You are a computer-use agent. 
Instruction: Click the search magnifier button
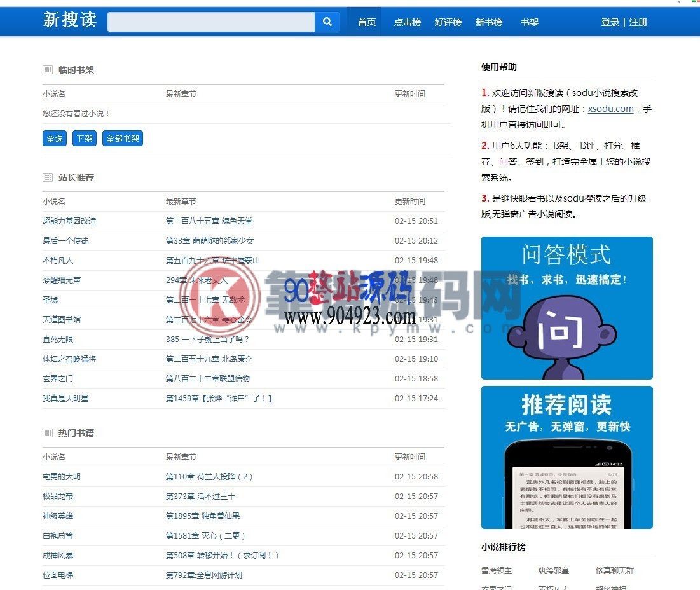click(x=327, y=22)
